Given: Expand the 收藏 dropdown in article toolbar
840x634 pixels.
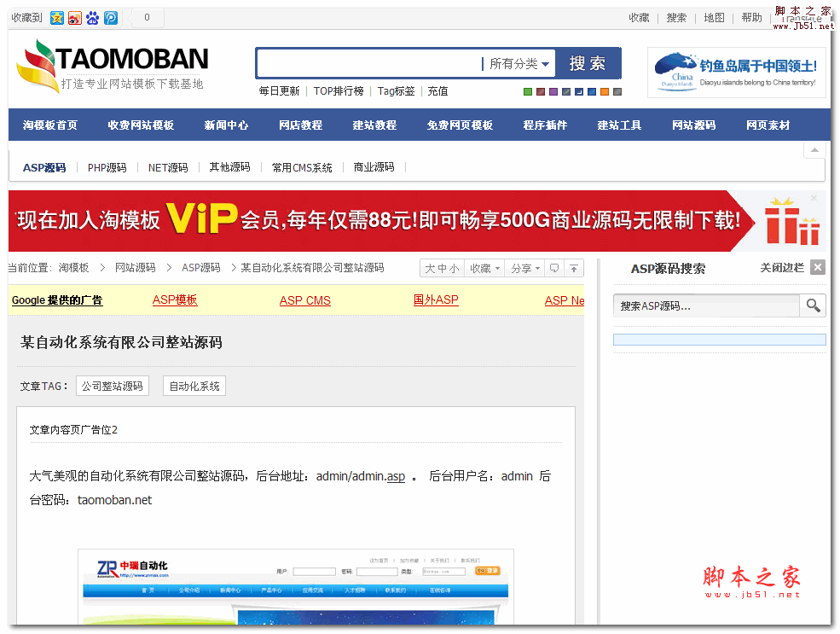Looking at the screenshot, I should point(485,268).
